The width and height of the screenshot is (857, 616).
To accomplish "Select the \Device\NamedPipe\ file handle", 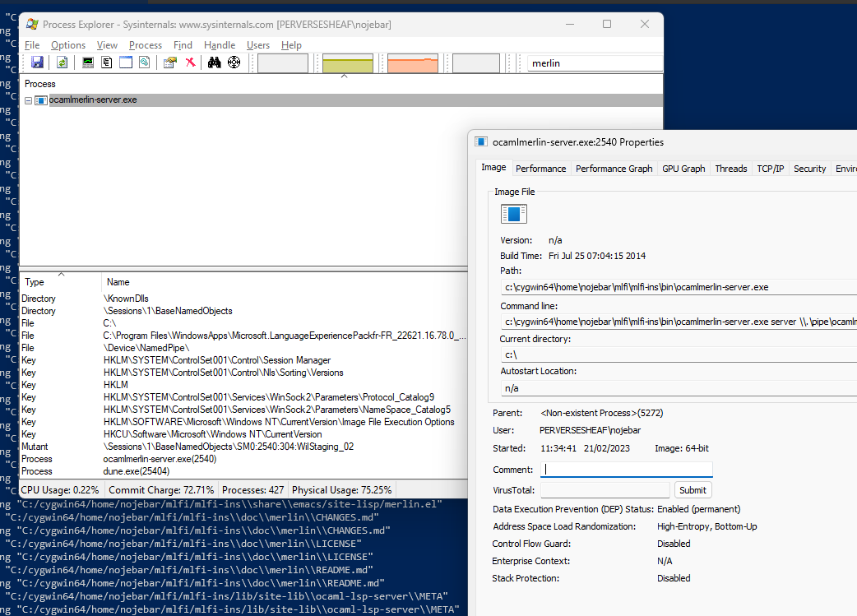I will click(243, 348).
